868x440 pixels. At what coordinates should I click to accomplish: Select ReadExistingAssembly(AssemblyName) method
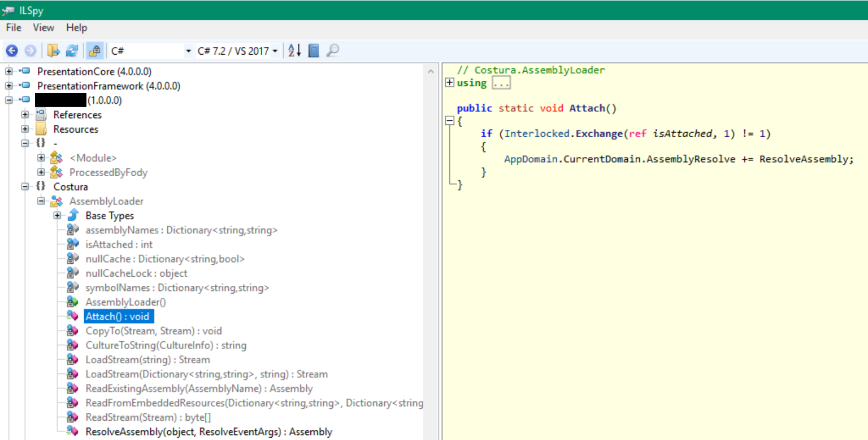tap(199, 389)
